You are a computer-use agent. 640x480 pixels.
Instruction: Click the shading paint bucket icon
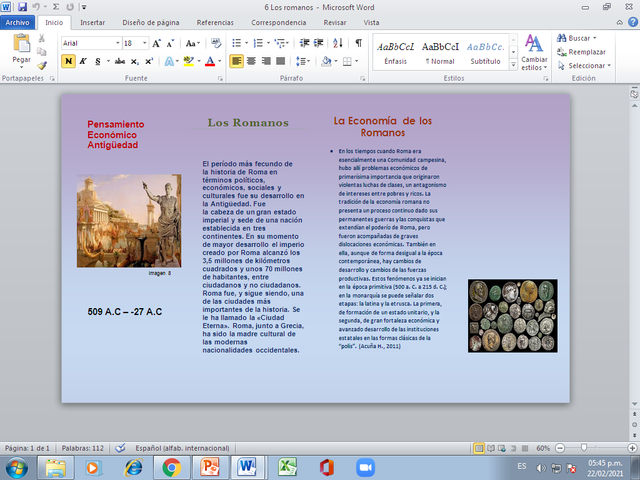327,62
